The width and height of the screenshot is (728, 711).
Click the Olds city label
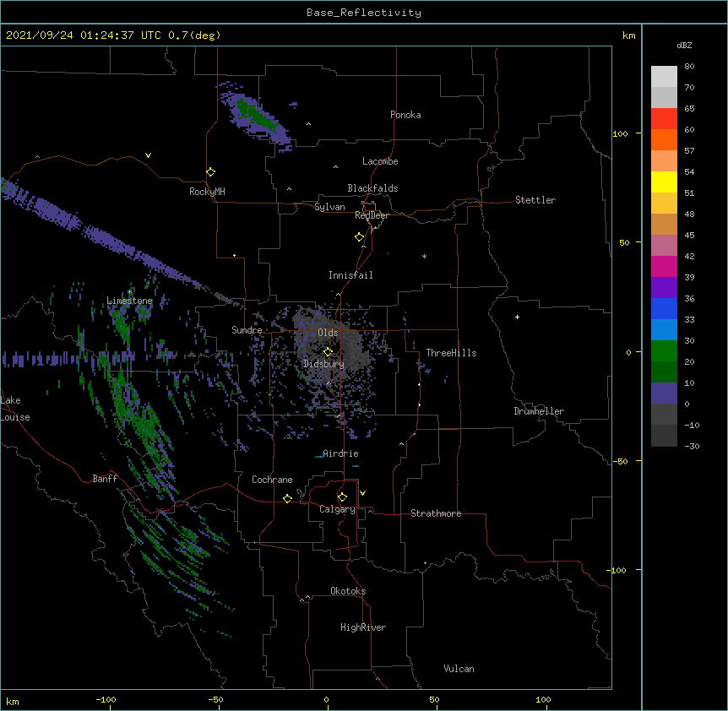(328, 333)
